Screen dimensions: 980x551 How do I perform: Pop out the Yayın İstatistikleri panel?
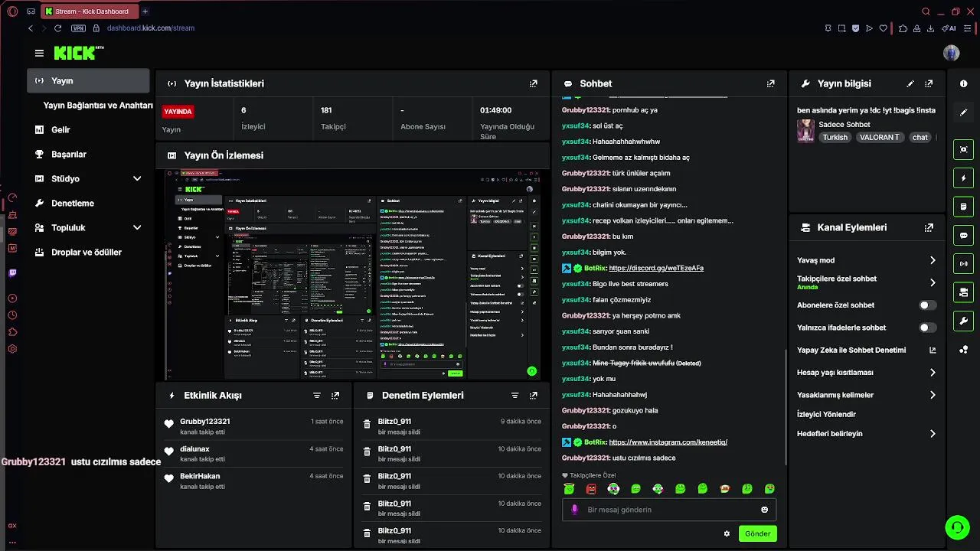tap(534, 83)
